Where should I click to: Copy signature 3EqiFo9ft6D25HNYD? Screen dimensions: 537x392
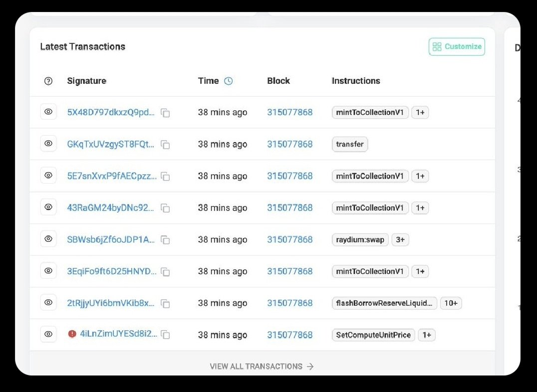165,272
